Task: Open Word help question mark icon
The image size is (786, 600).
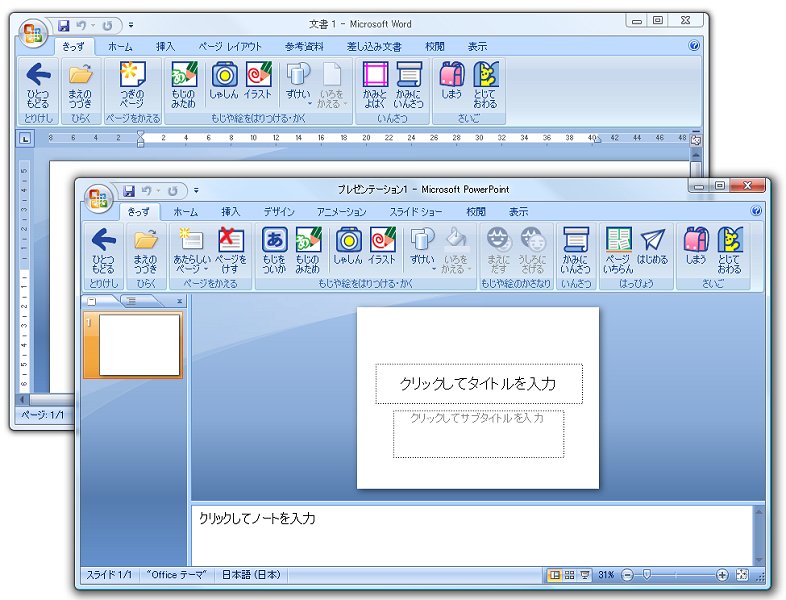Action: coord(694,46)
